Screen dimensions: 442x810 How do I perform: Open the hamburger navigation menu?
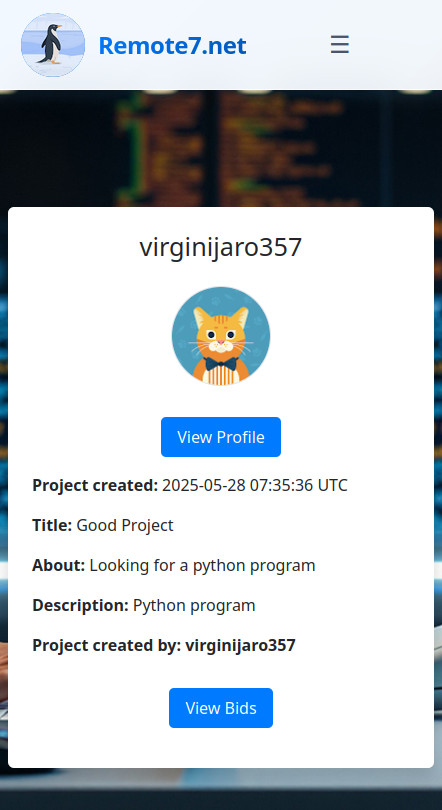point(340,45)
